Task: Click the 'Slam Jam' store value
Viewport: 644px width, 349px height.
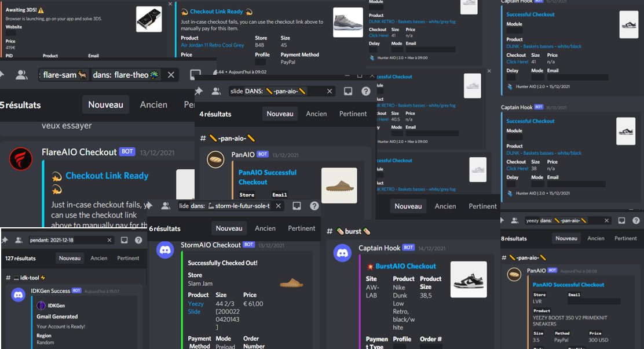Action: [x=200, y=283]
